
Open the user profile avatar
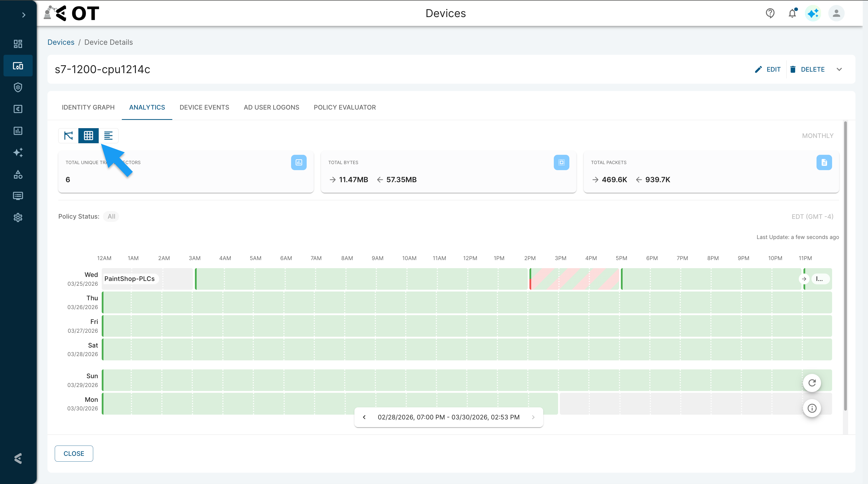(x=836, y=13)
